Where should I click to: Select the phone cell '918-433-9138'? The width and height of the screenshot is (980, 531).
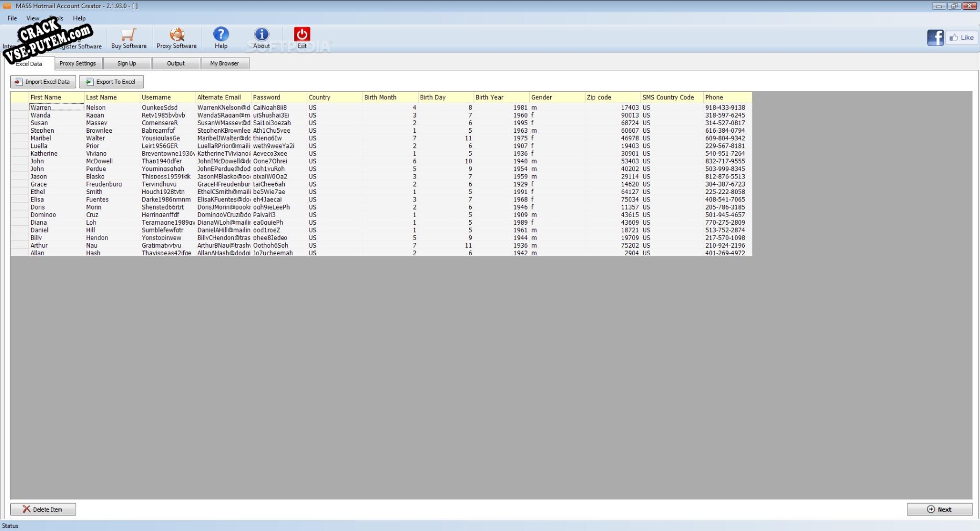coord(727,107)
